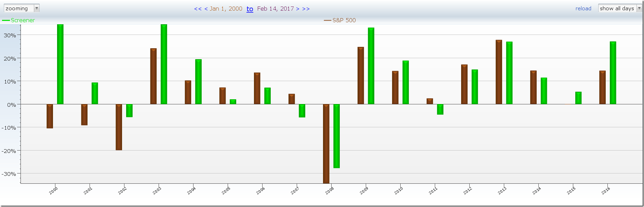Click the 2008 x-axis year label
The height and width of the screenshot is (207, 644).
[x=330, y=191]
